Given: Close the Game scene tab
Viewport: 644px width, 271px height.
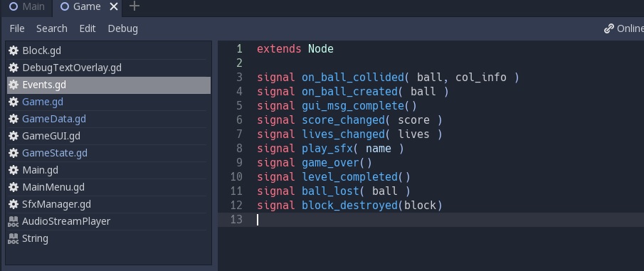Looking at the screenshot, I should click(x=114, y=6).
